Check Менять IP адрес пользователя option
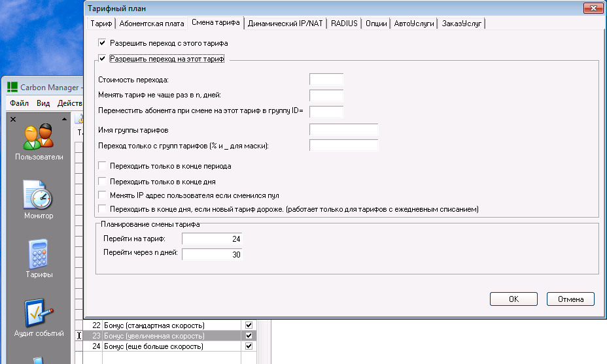The width and height of the screenshot is (607, 364). tap(102, 195)
